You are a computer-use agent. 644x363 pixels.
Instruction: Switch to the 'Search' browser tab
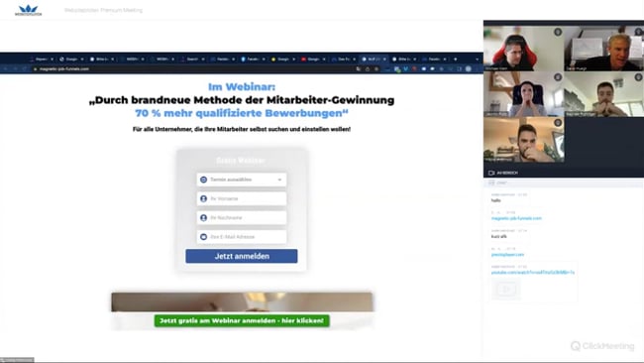pyautogui.click(x=192, y=60)
